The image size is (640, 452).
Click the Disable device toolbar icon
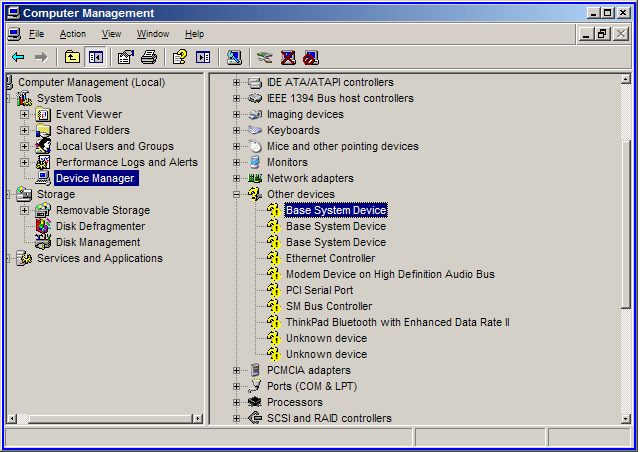pyautogui.click(x=311, y=57)
